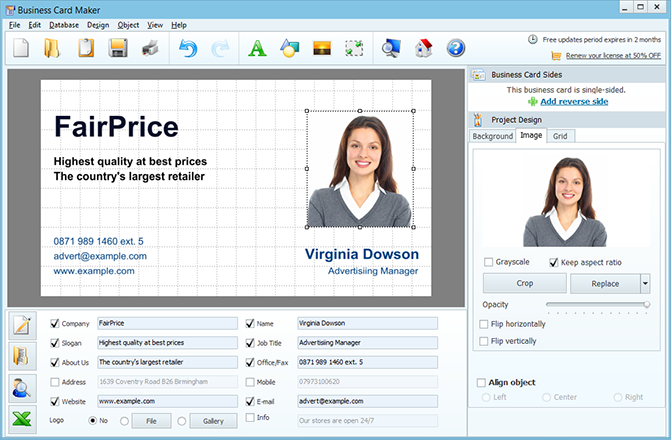
Task: Click the logo File button
Action: point(151,421)
